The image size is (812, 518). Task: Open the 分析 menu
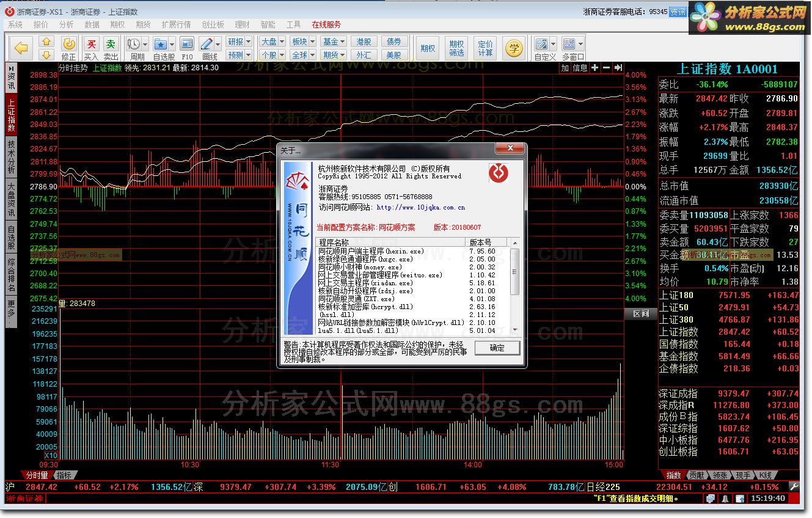coord(67,24)
